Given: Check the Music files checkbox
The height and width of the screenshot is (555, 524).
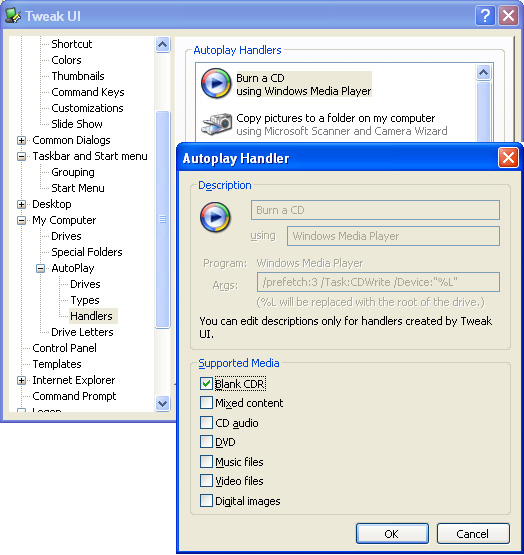Looking at the screenshot, I should click(206, 462).
